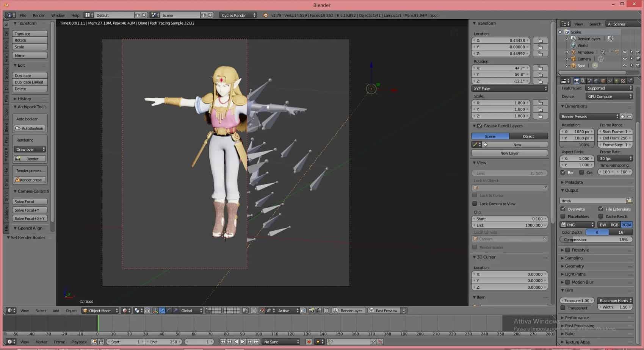Screen dimensions: 644x350
Task: Jump to the timeline start frame
Action: [x=223, y=342]
